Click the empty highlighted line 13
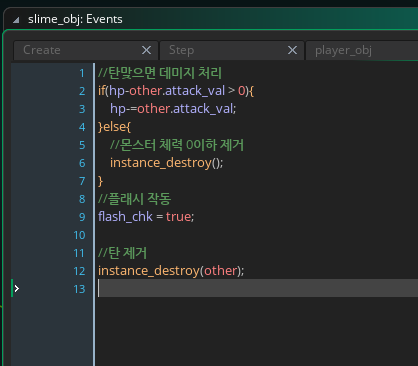Screen dimensions: 418x366 257,288
